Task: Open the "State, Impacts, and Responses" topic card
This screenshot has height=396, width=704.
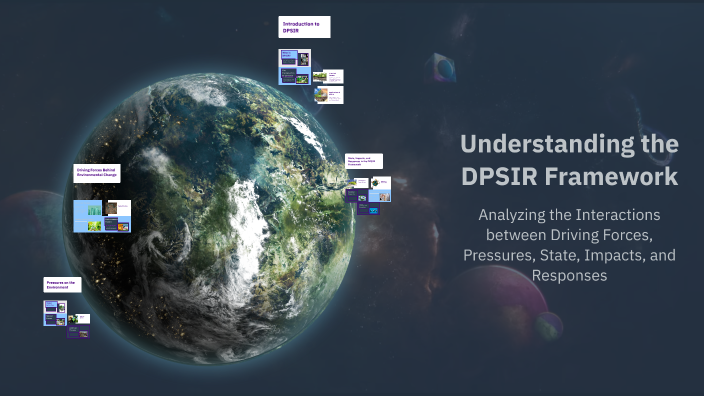Action: tap(364, 161)
